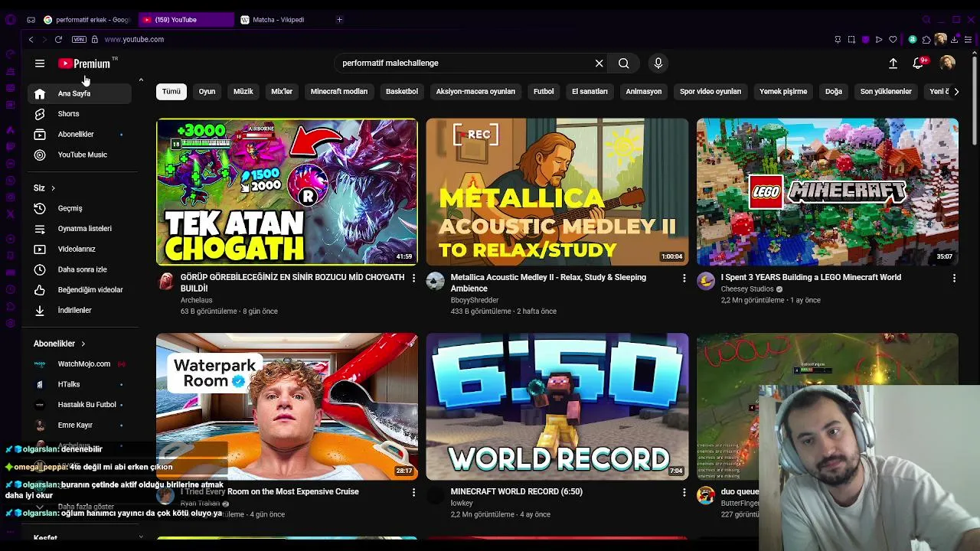Open WatchMojo.com subscription channel
The width and height of the screenshot is (980, 551).
(80, 364)
